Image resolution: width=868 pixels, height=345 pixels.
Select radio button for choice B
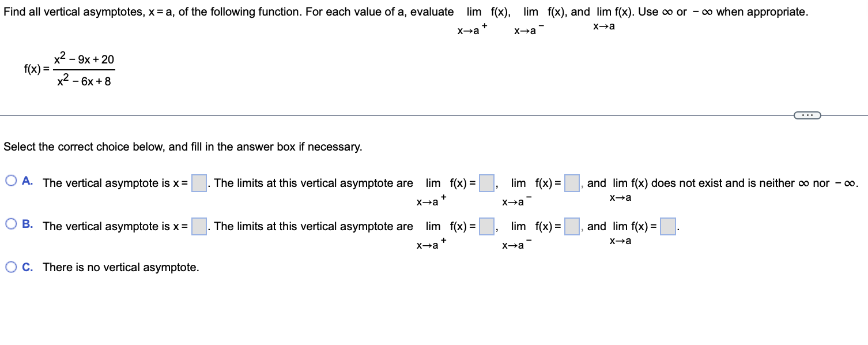point(11,224)
